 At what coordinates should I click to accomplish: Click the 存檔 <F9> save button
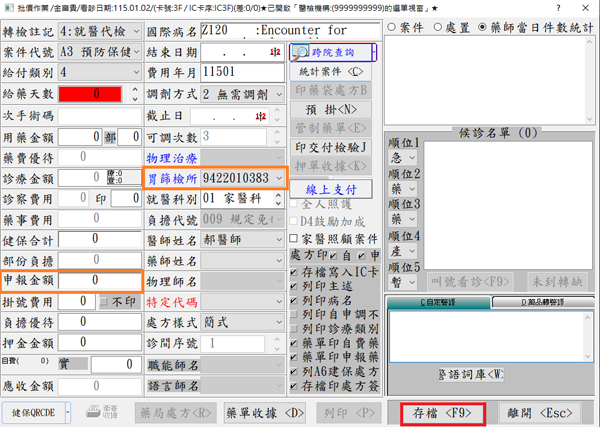(x=442, y=411)
